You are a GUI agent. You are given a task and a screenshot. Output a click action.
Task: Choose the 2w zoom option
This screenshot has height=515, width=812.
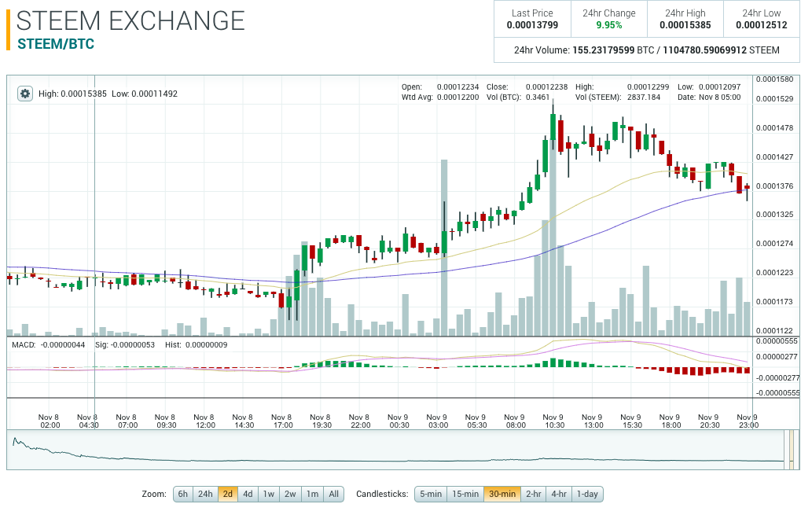click(291, 494)
